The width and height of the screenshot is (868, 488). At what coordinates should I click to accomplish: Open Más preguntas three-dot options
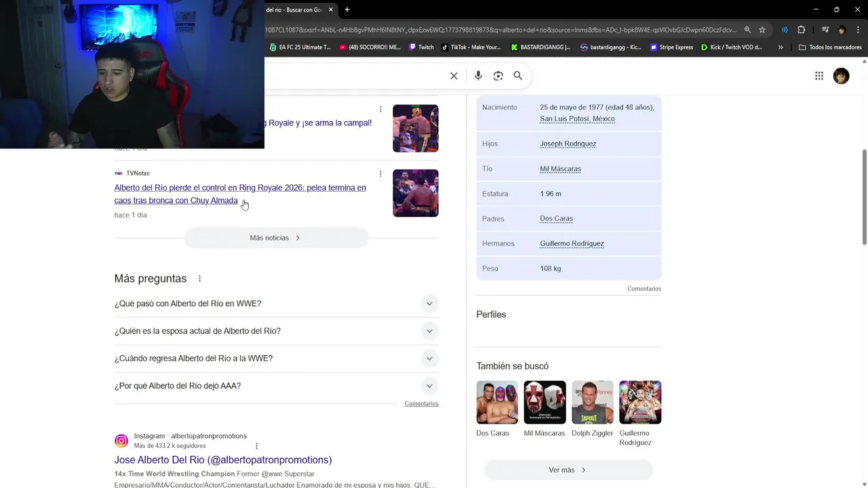pos(199,279)
